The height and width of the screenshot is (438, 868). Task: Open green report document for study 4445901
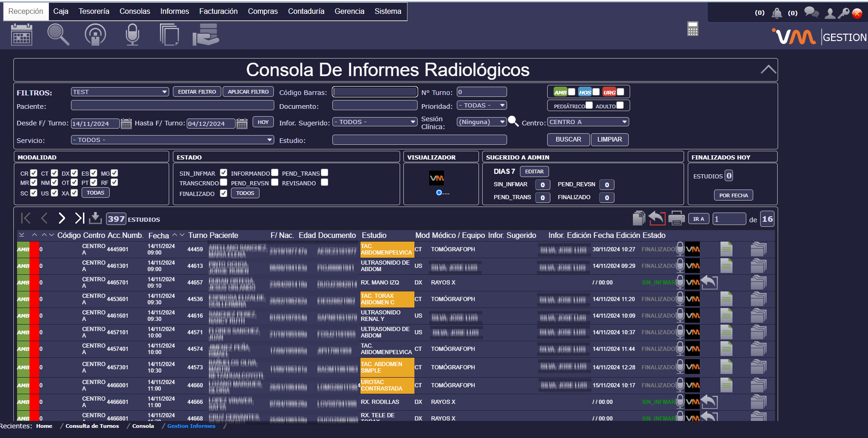pos(726,249)
